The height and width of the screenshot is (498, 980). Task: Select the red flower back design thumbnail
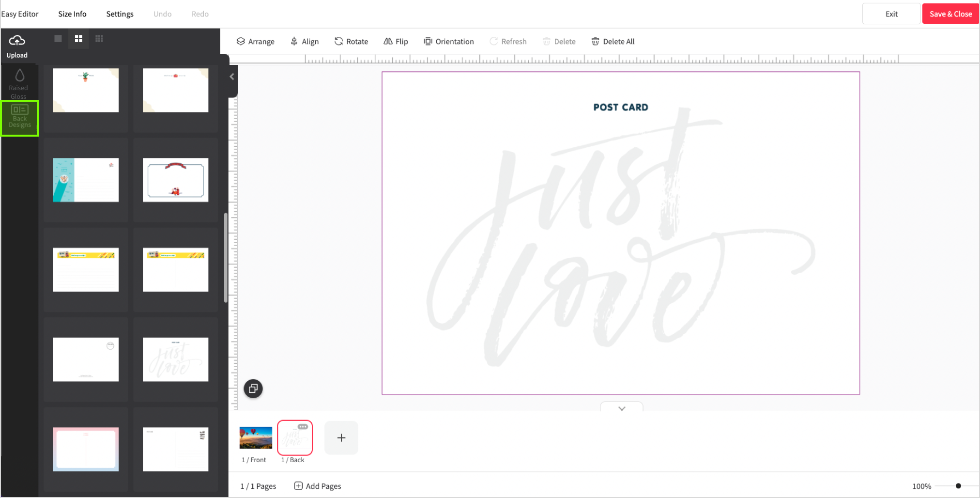[176, 90]
